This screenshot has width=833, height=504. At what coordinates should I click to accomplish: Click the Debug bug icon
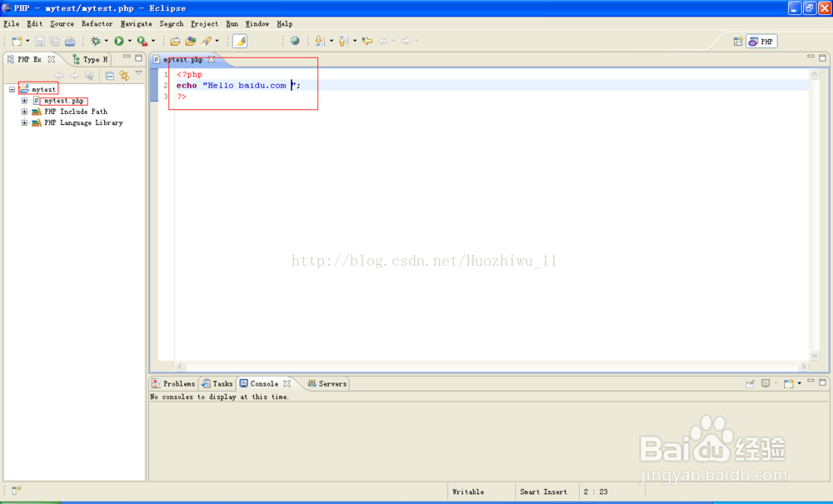96,41
